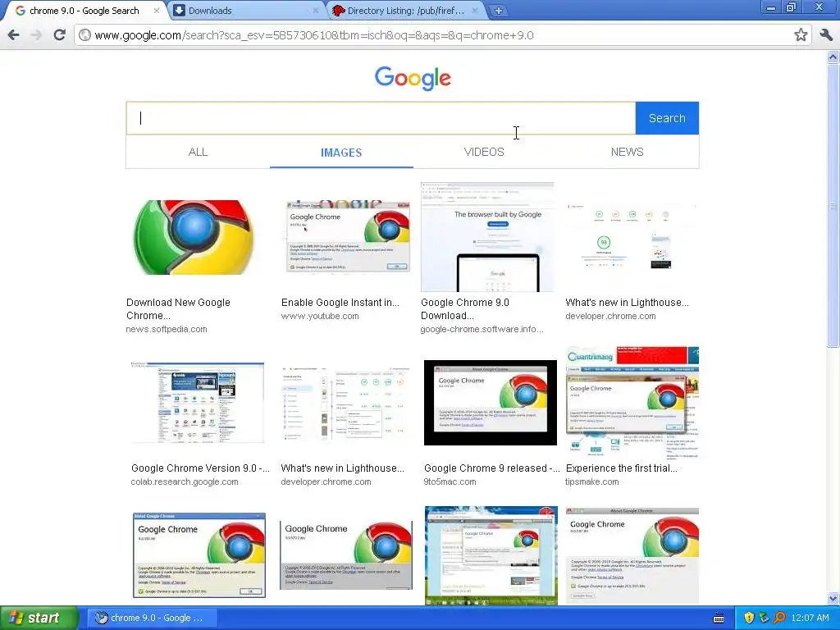
Task: Reload the page with the refresh icon
Action: (x=59, y=35)
